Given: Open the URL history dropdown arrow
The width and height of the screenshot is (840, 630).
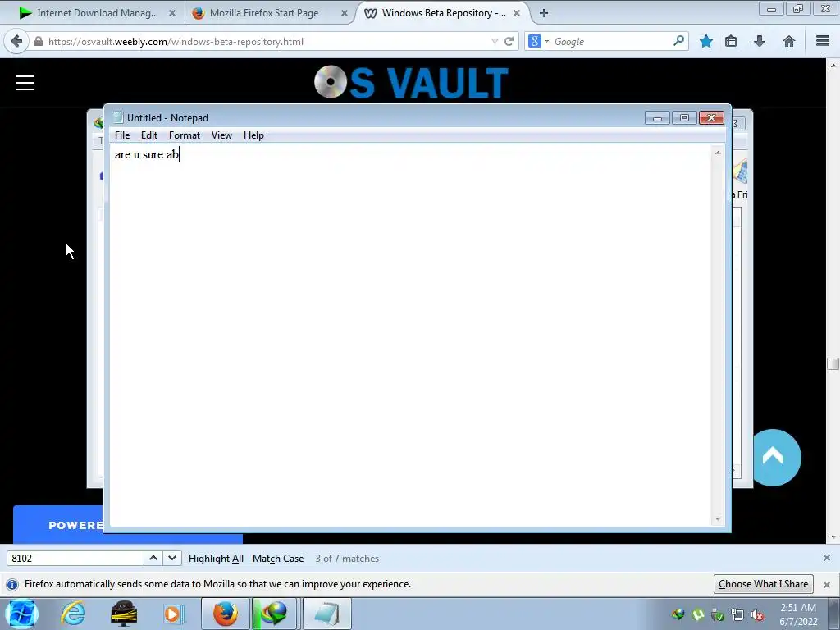Looking at the screenshot, I should tap(495, 41).
